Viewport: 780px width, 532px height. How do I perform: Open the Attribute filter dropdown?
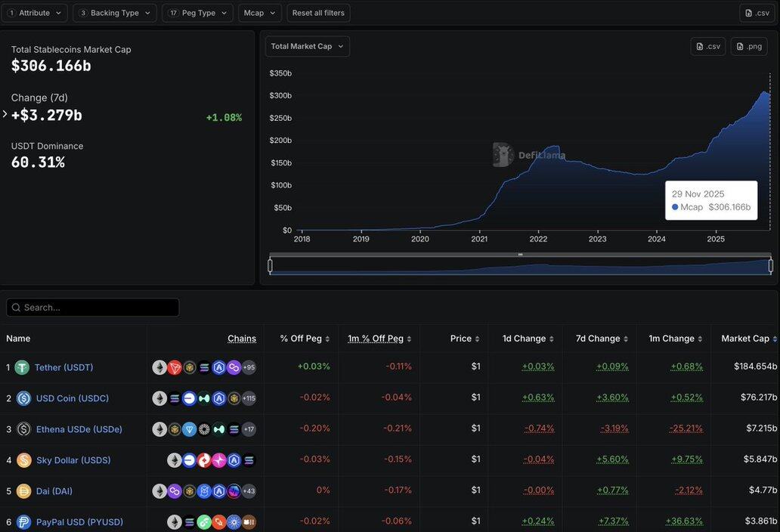click(35, 13)
